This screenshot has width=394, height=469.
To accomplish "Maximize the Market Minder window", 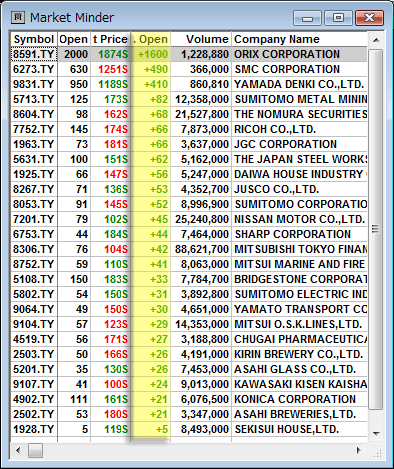I will pos(338,18).
